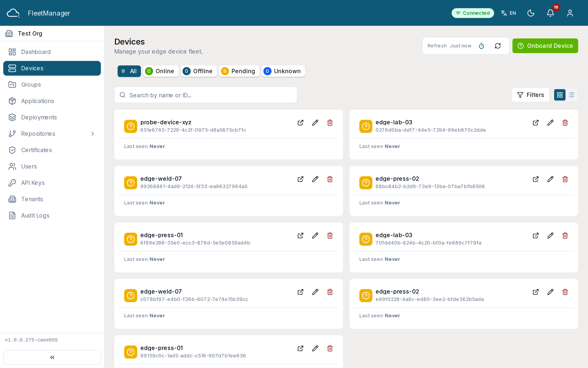588x368 pixels.
Task: Open Deployments in the sidebar
Action: coord(52,117)
